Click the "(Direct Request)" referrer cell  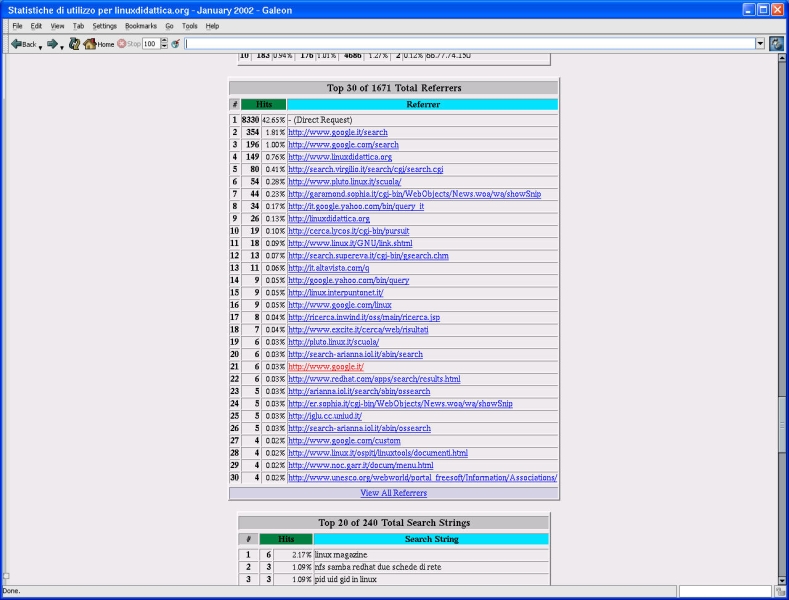pyautogui.click(x=422, y=120)
